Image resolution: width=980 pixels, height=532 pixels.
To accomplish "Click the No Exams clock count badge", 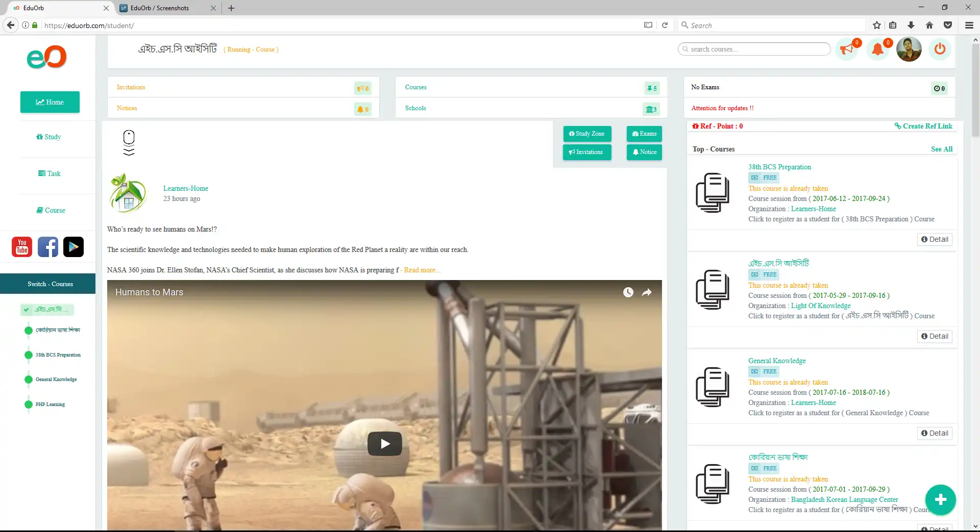I will tap(939, 88).
